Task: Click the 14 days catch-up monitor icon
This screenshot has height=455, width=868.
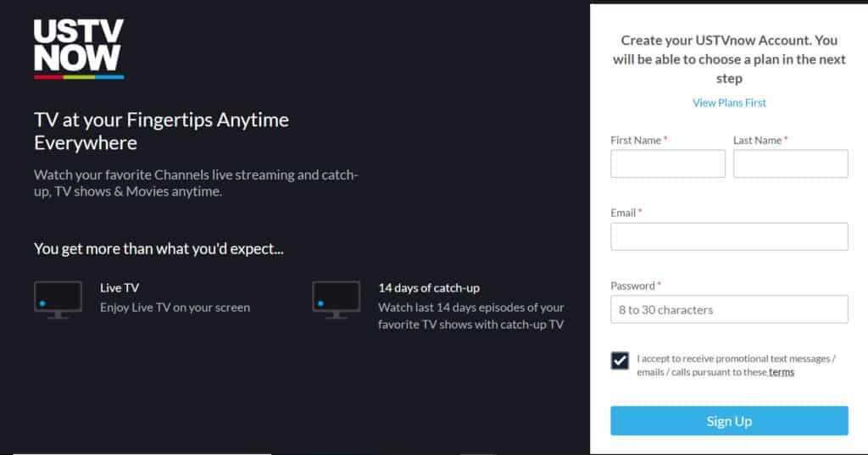Action: (x=336, y=299)
